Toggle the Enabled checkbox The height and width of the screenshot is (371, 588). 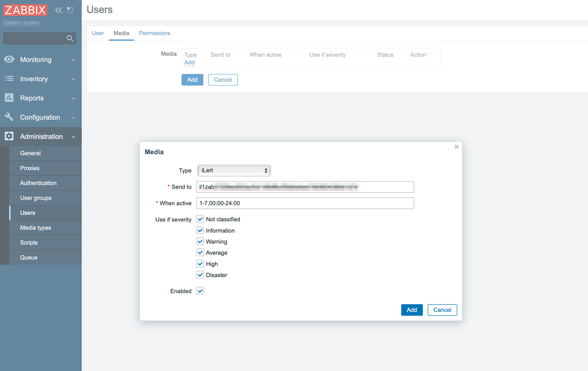200,291
